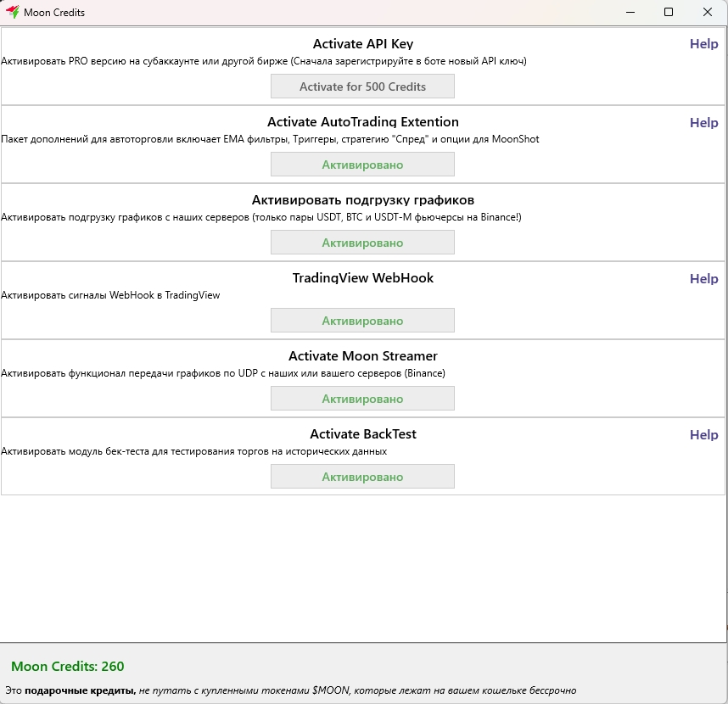Minimize the Moon Credits window
Screen dimensions: 728x704
point(630,13)
